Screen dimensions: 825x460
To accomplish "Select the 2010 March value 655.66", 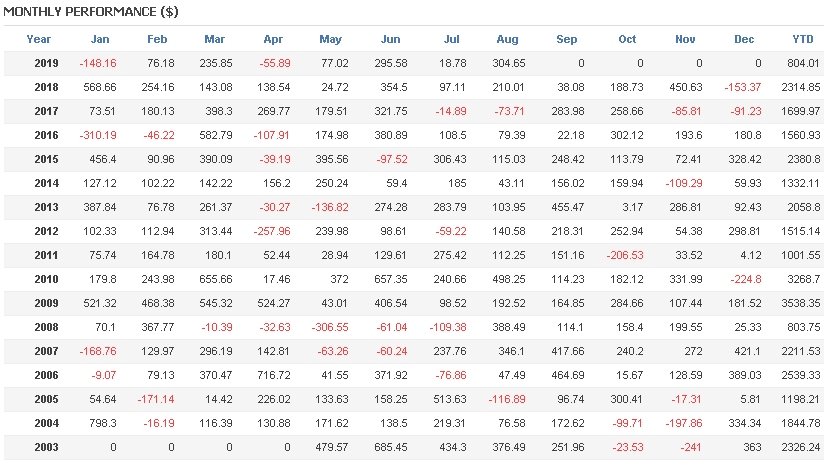I will click(216, 279).
